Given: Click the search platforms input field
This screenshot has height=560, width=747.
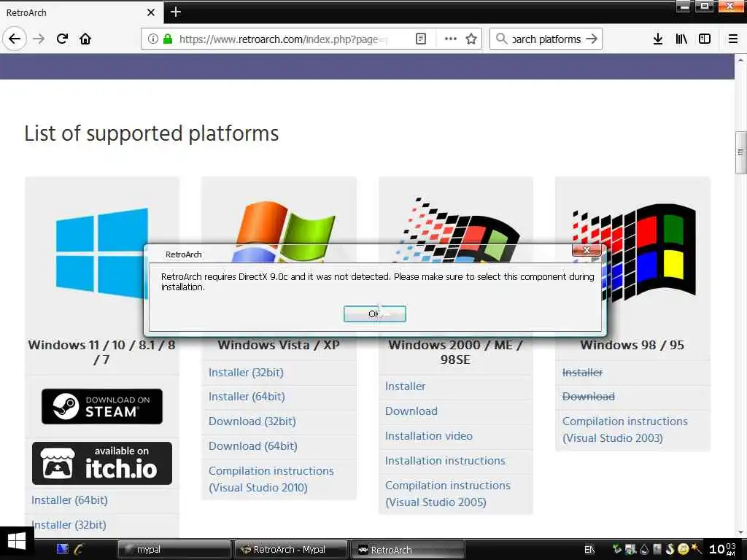Looking at the screenshot, I should pyautogui.click(x=546, y=39).
